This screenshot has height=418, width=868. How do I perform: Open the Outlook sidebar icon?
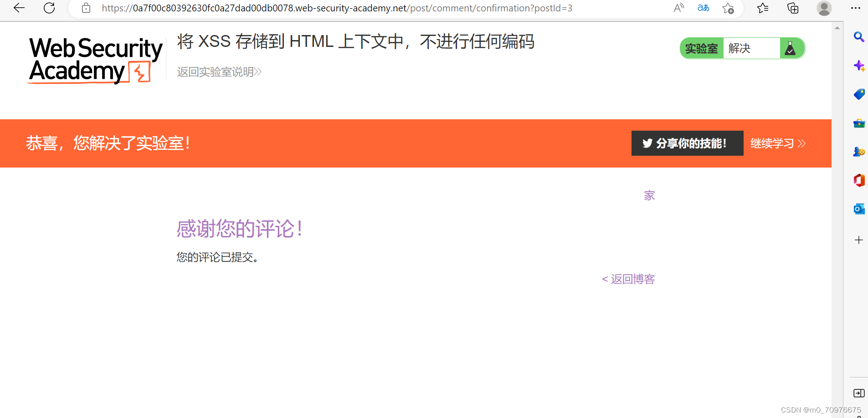[858, 209]
